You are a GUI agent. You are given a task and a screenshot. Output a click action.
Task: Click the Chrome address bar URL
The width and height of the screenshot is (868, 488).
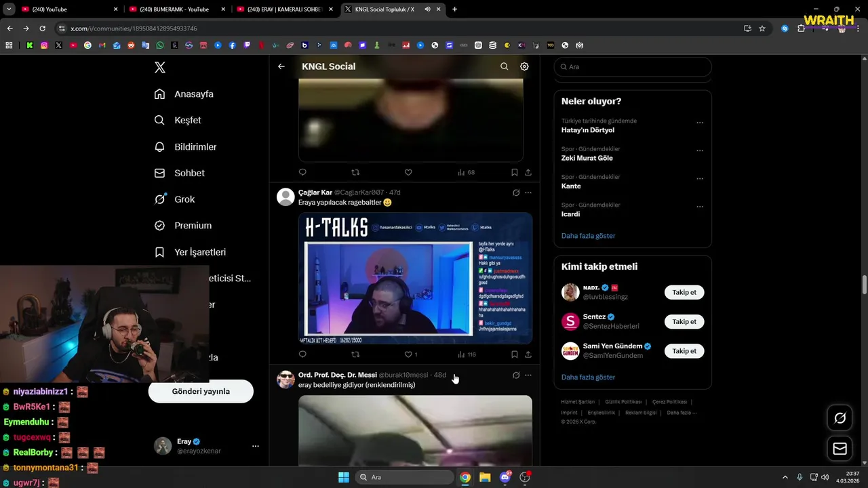pos(134,28)
